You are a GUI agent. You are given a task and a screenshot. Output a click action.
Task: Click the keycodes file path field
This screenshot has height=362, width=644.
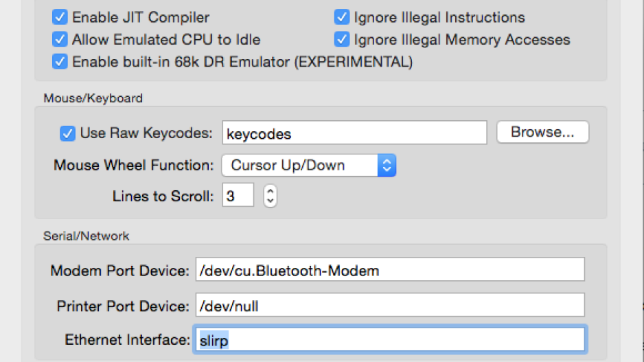click(354, 133)
